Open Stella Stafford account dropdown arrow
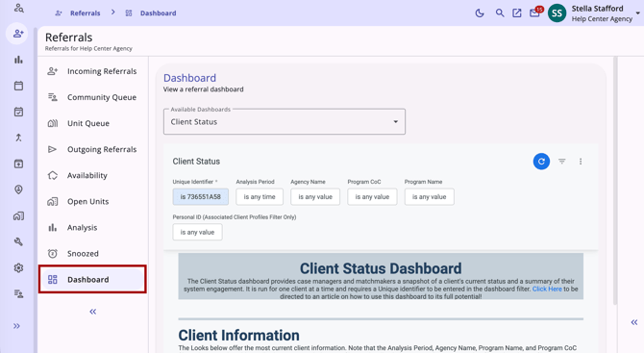Image resolution: width=644 pixels, height=353 pixels. [x=638, y=13]
